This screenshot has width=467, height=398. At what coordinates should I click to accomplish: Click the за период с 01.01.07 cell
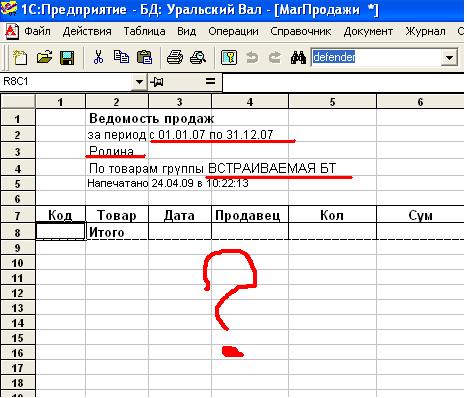click(x=180, y=135)
